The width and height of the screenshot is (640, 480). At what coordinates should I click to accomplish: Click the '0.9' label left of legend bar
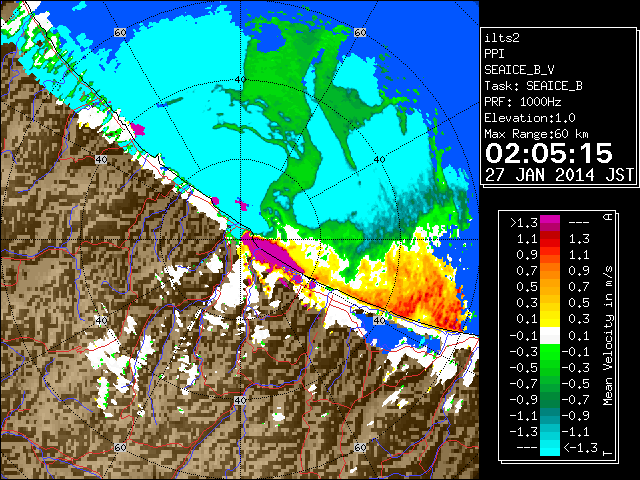click(527, 255)
